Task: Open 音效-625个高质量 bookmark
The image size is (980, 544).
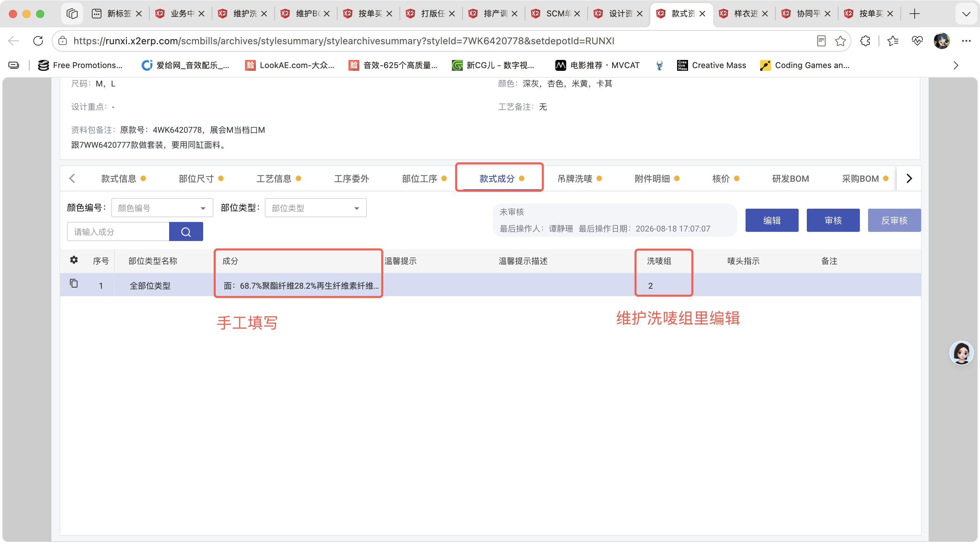Action: click(393, 65)
